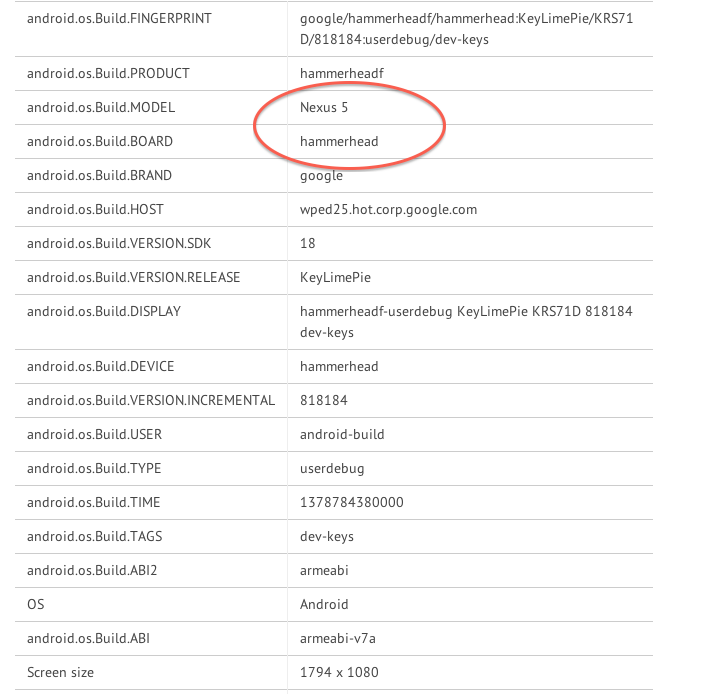Viewport: 722px width, 694px height.
Task: Select the android.os.Build.MODEL label
Action: coord(101,107)
